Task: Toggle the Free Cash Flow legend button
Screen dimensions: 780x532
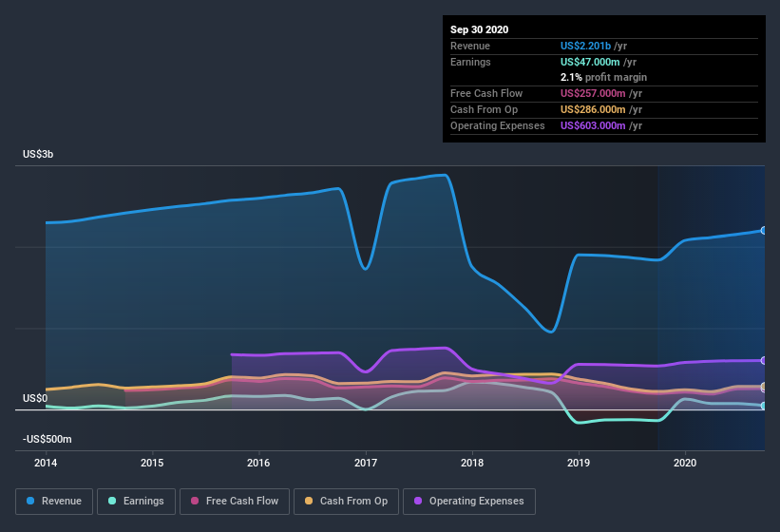Action: (x=235, y=502)
